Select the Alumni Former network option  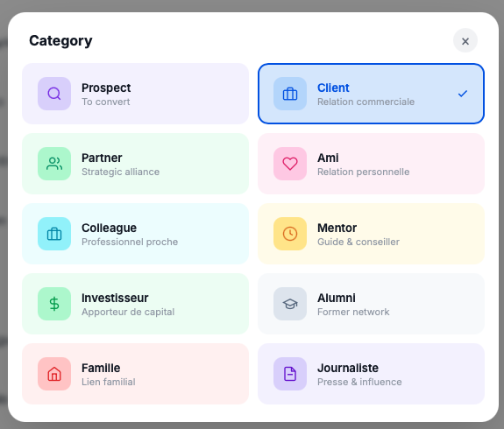click(371, 304)
